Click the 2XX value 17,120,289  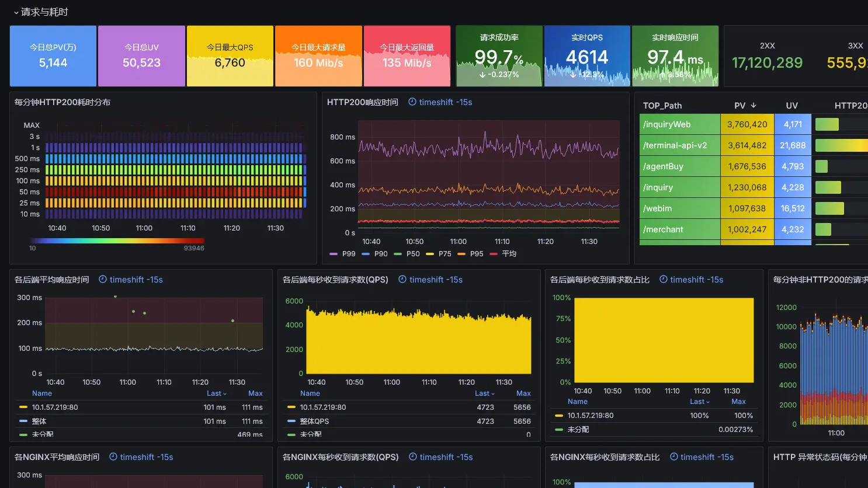(767, 63)
